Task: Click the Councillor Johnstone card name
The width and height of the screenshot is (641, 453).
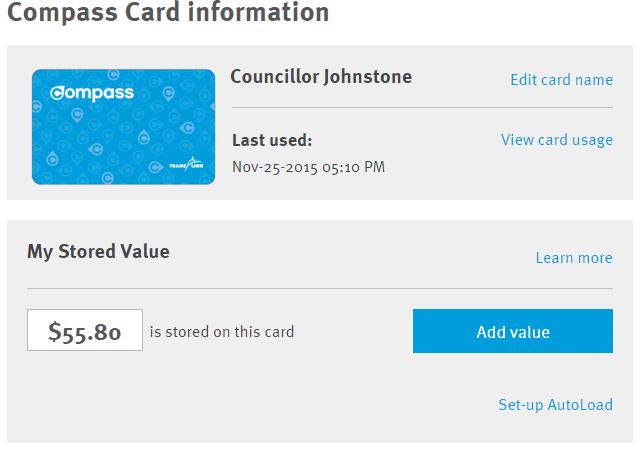Action: pos(321,77)
